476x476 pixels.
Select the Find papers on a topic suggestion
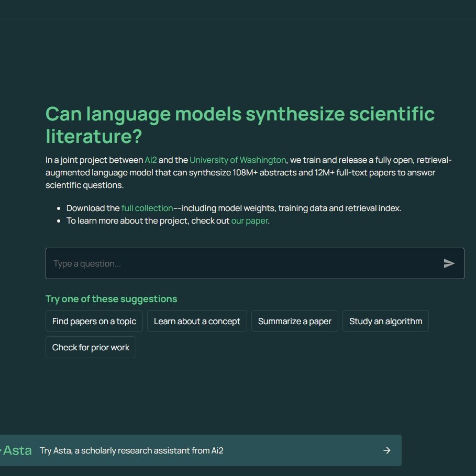(x=94, y=321)
